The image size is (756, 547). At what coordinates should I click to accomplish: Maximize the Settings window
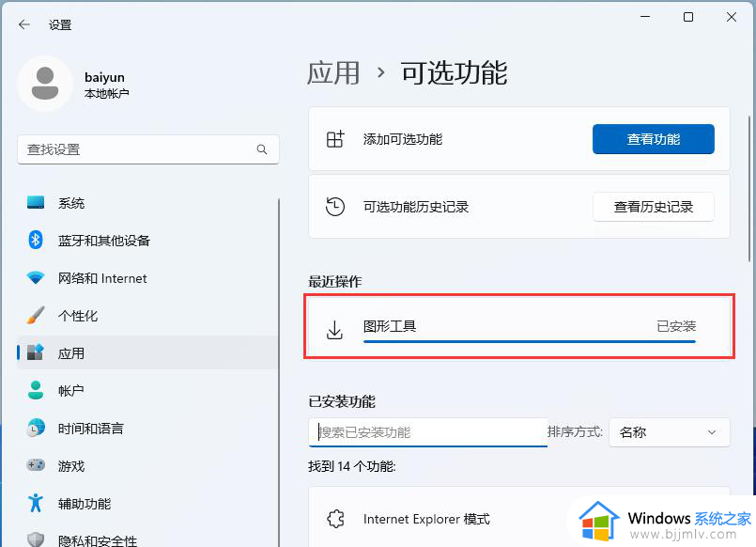click(x=688, y=17)
